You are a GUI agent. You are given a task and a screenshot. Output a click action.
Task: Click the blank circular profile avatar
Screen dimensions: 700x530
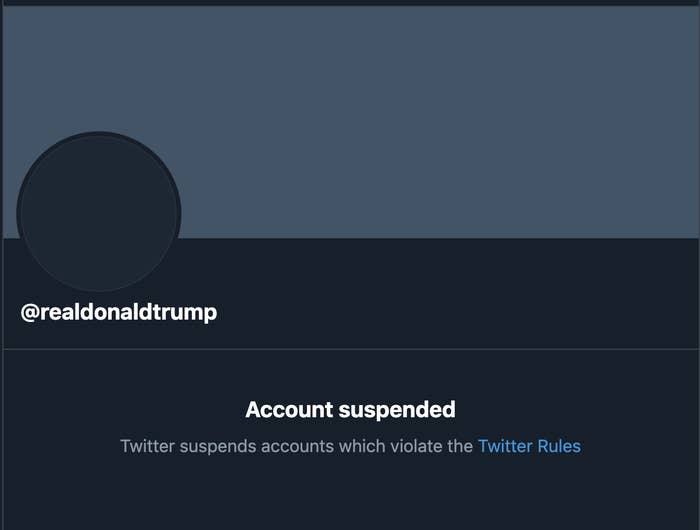(x=99, y=212)
